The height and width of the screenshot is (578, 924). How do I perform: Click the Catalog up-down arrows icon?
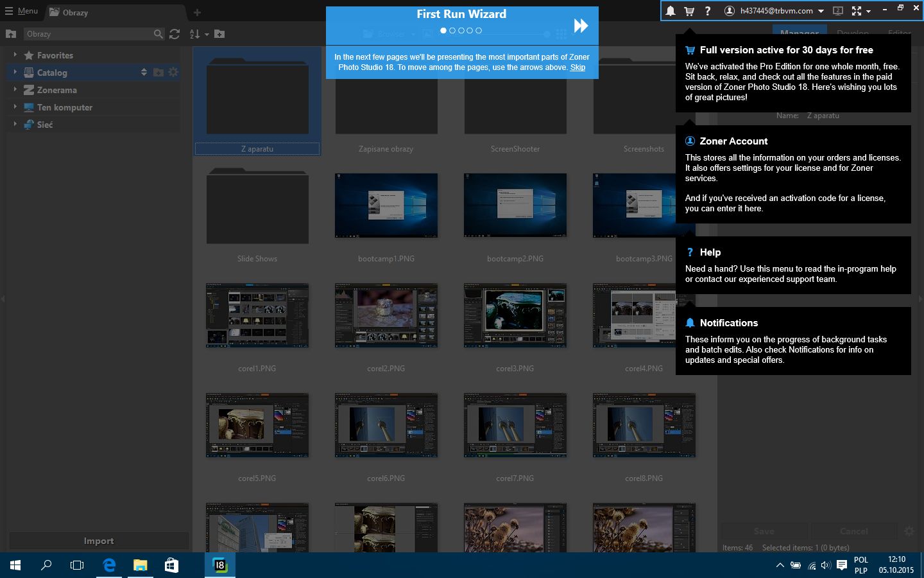point(144,73)
